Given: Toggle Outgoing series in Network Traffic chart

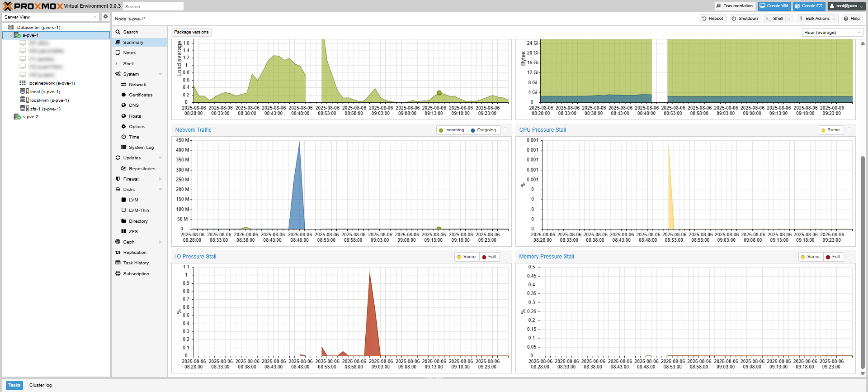Looking at the screenshot, I should pyautogui.click(x=483, y=130).
